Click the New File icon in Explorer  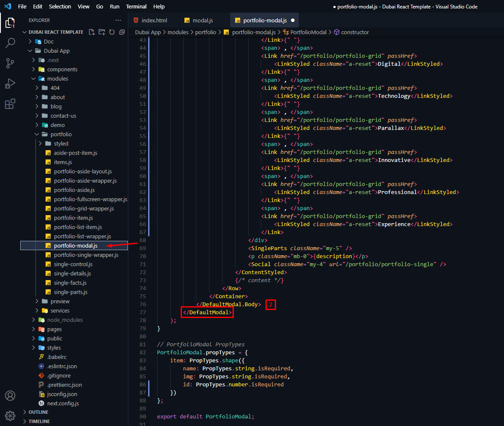click(x=92, y=32)
